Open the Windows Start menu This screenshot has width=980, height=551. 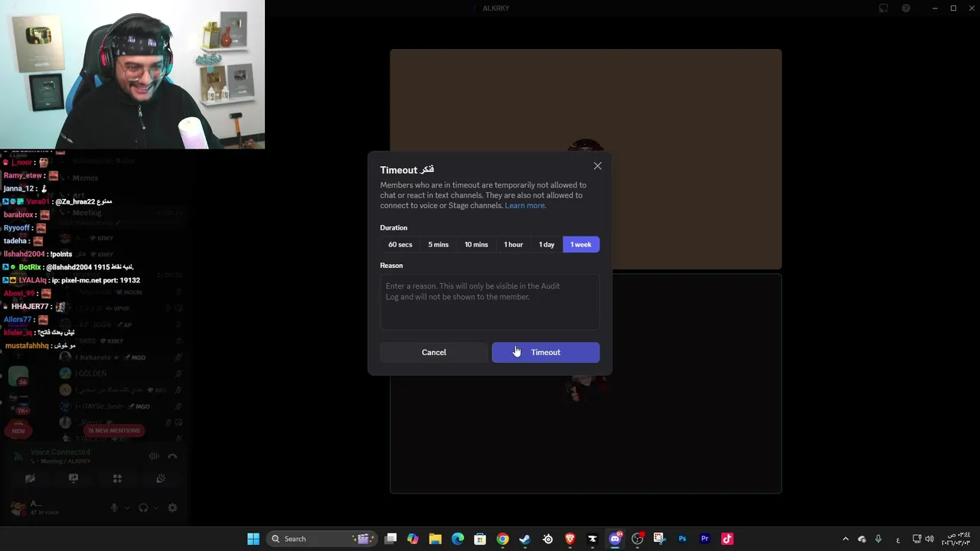(253, 539)
